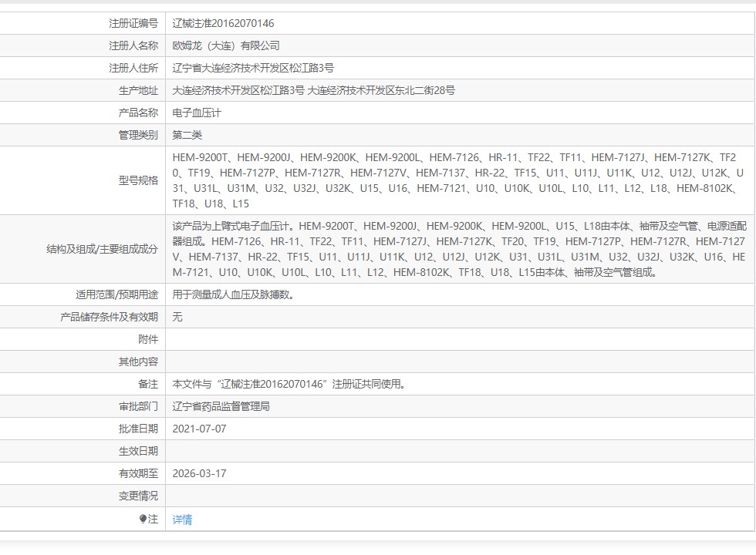The image size is (756, 555).
Task: Click the 审批部门 label
Action: [138, 407]
